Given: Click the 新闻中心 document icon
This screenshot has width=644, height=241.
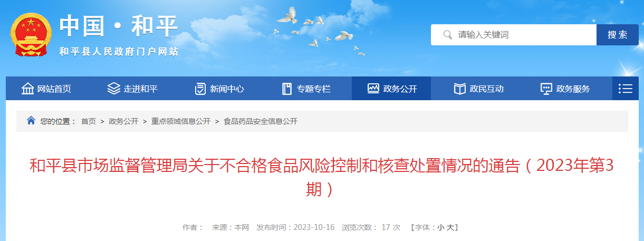Looking at the screenshot, I should (x=200, y=89).
